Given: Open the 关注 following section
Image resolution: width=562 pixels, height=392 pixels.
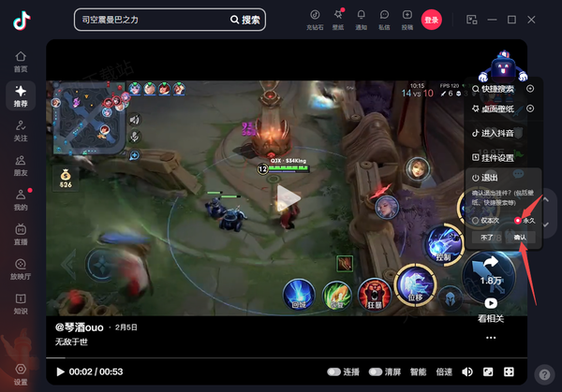Looking at the screenshot, I should tap(21, 131).
